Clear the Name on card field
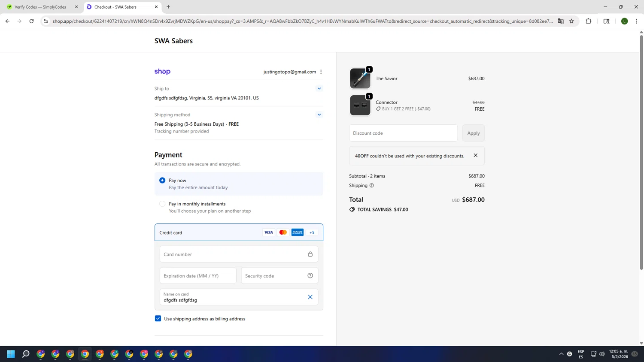The width and height of the screenshot is (644, 362). click(x=310, y=297)
